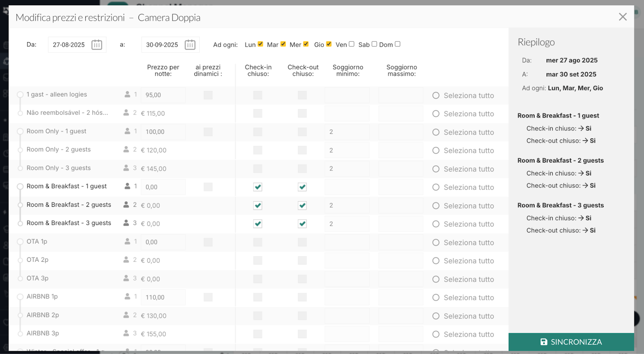The image size is (644, 354).
Task: Edit Soggiorno massimo for OTA 1p
Action: 401,242
